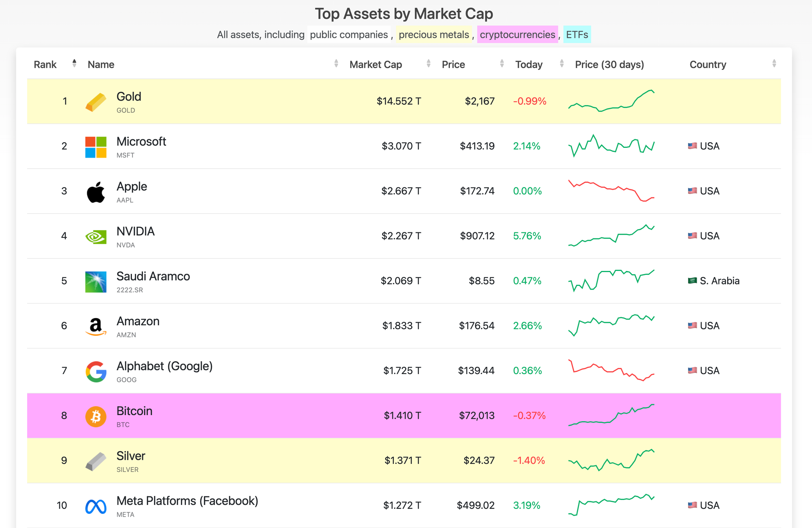This screenshot has height=528, width=812.
Task: Click the silver bar icon
Action: pyautogui.click(x=95, y=461)
